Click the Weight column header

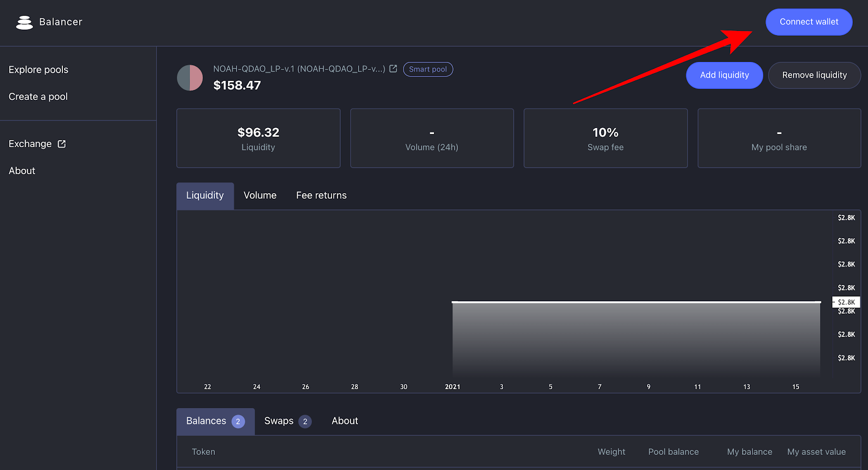click(x=611, y=452)
